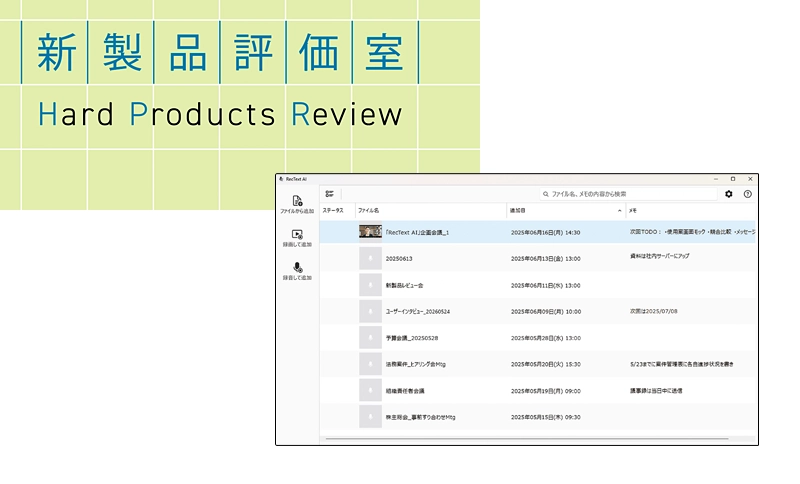Viewport: 800px width, 484px height.
Task: Click the memo 議事録は当日中に送信
Action: point(656,391)
